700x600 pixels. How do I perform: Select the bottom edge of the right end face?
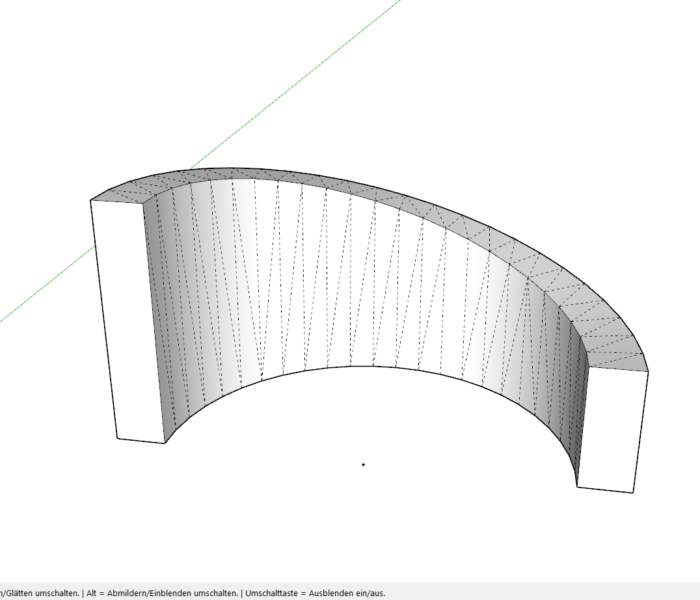click(605, 489)
